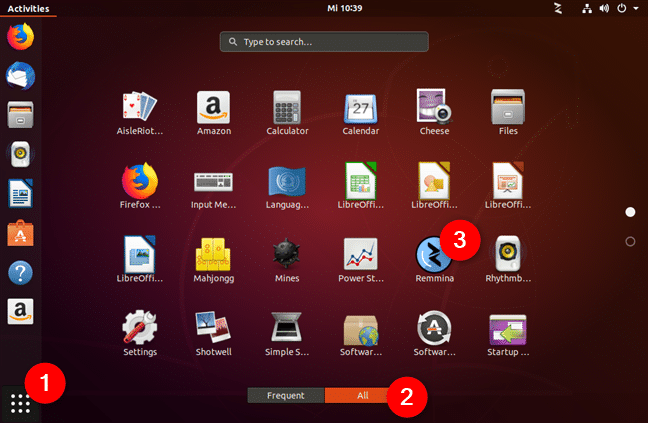Image resolution: width=648 pixels, height=423 pixels.
Task: Click the Remmina tray indicator icon
Action: 558,8
